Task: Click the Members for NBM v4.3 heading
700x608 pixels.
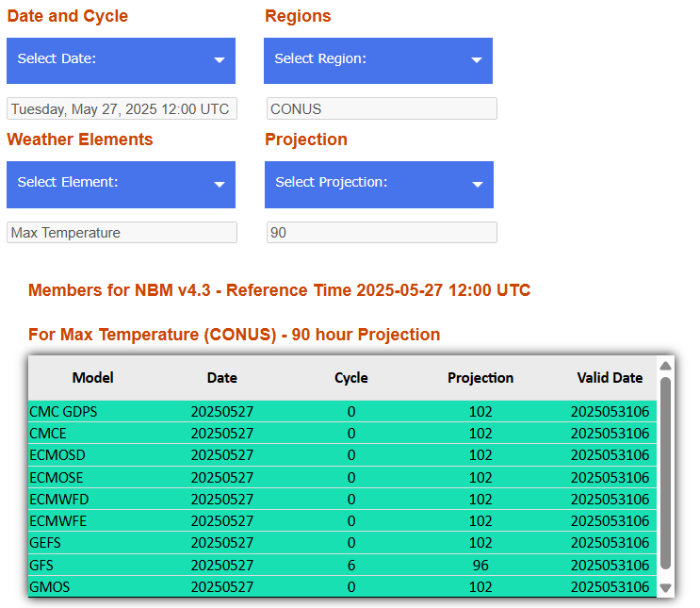Action: [x=279, y=290]
